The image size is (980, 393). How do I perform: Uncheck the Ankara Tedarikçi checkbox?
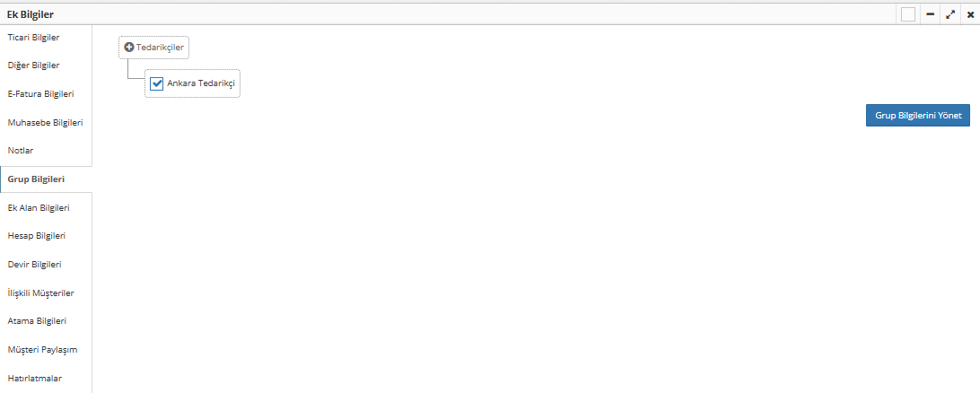coord(157,83)
